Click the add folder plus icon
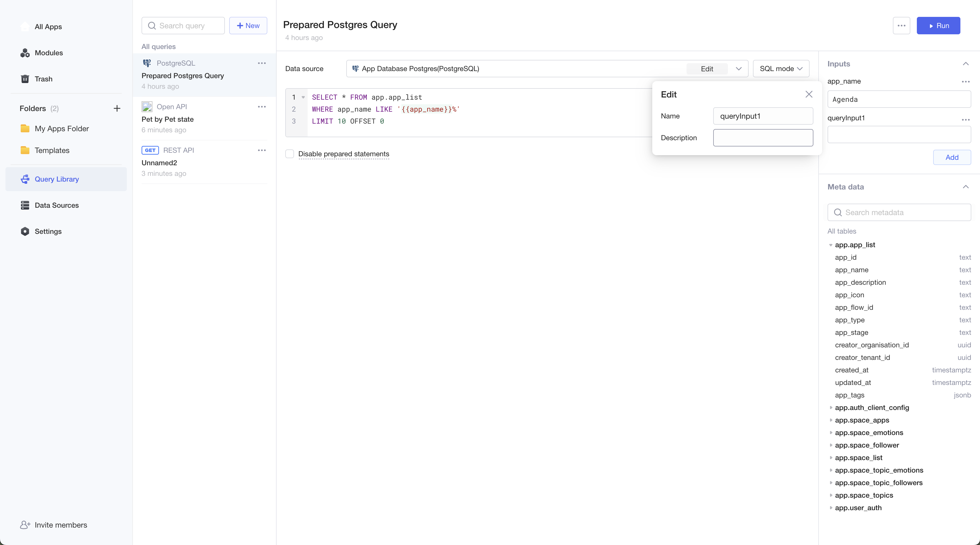 pos(117,108)
